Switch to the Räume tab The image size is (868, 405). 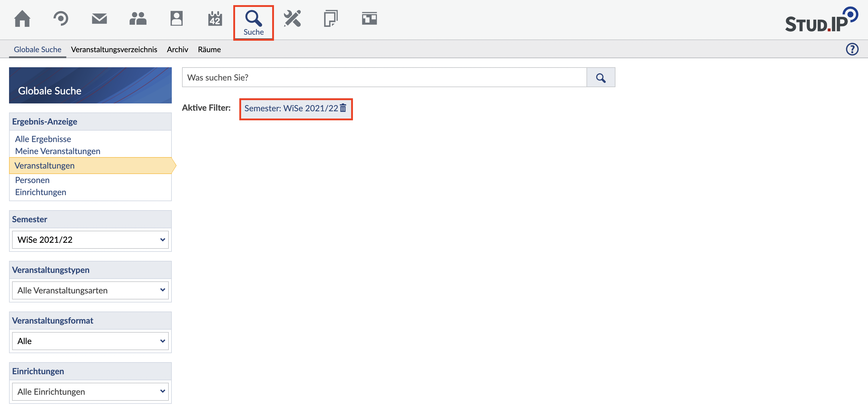[209, 49]
